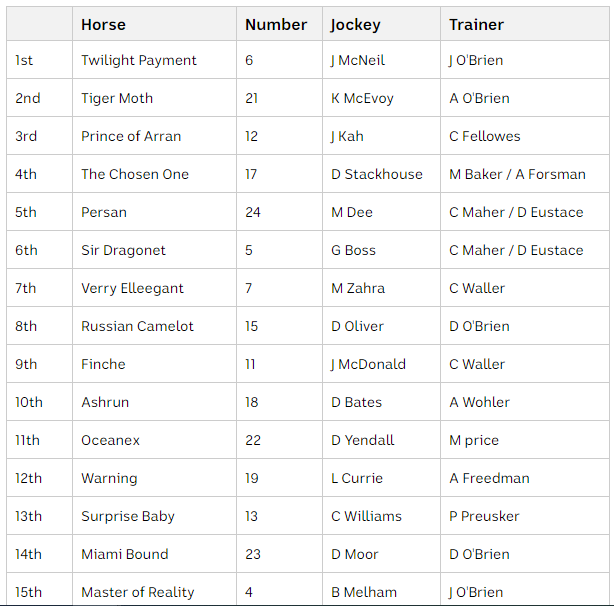Click the Number column header

point(275,24)
